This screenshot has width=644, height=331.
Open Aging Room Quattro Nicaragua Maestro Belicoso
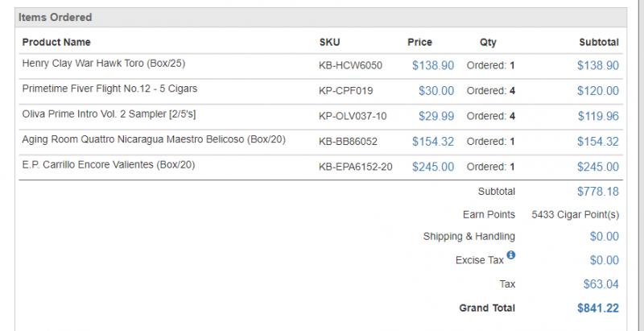tap(154, 139)
